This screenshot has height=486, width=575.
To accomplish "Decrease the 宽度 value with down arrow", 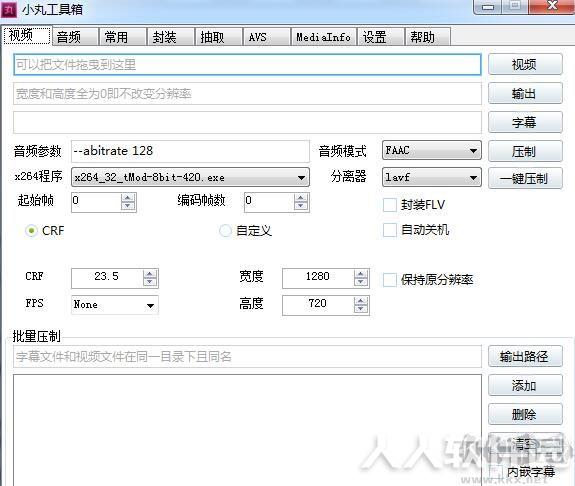I will click(361, 282).
